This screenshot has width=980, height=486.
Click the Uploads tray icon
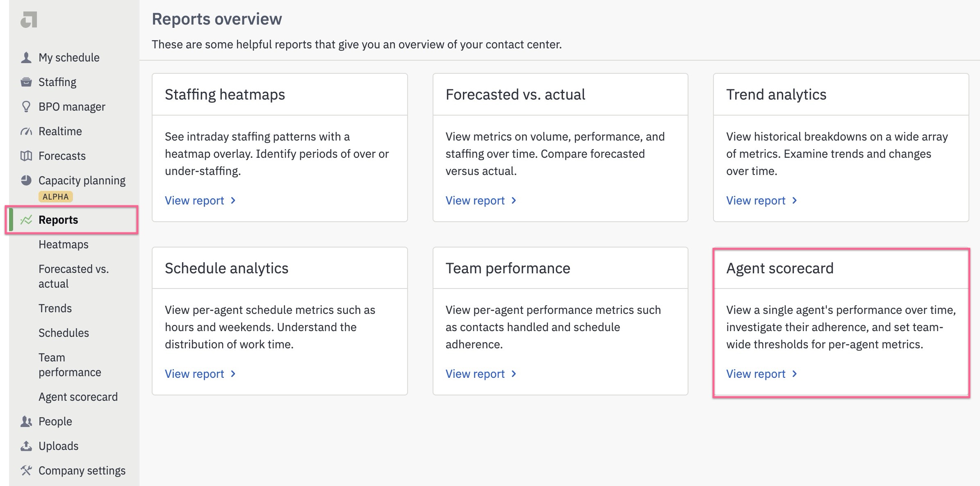point(26,446)
